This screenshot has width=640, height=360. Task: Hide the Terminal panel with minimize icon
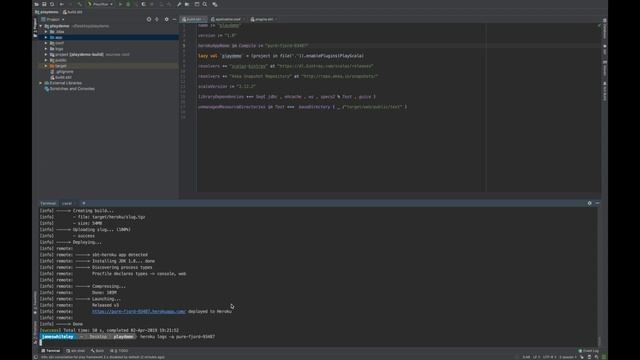tap(598, 203)
